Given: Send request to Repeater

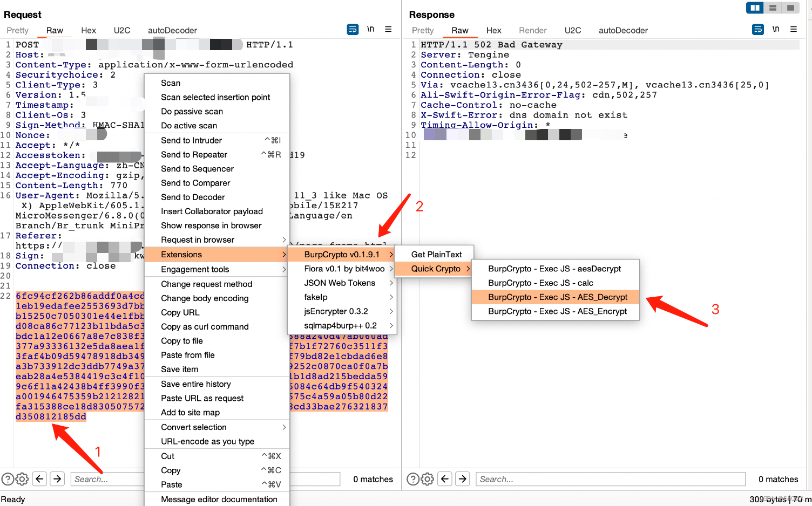Looking at the screenshot, I should 217,154.
